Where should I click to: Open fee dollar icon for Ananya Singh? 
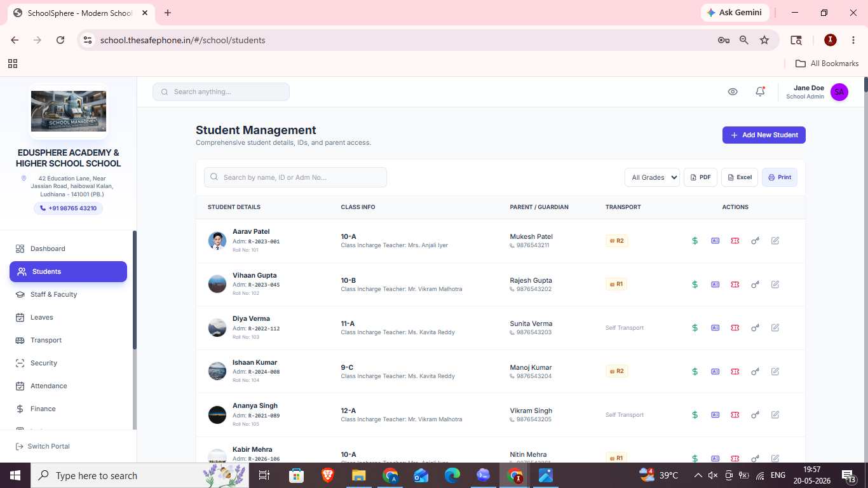pyautogui.click(x=695, y=415)
